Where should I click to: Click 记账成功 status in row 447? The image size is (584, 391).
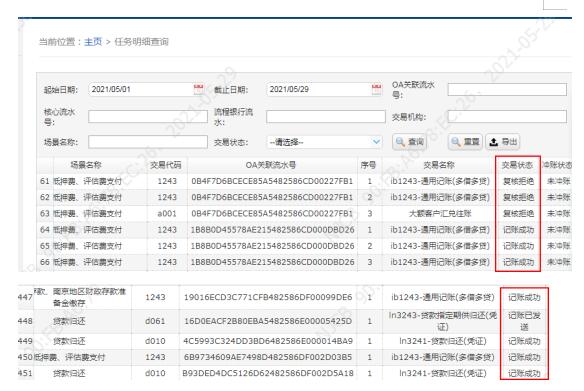click(x=524, y=297)
